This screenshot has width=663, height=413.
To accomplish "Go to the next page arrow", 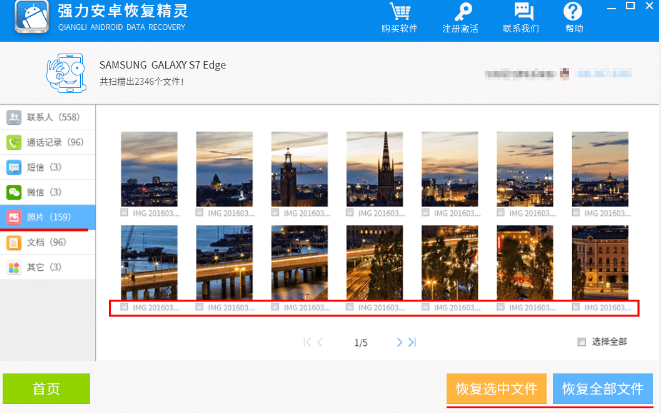I will click(399, 342).
